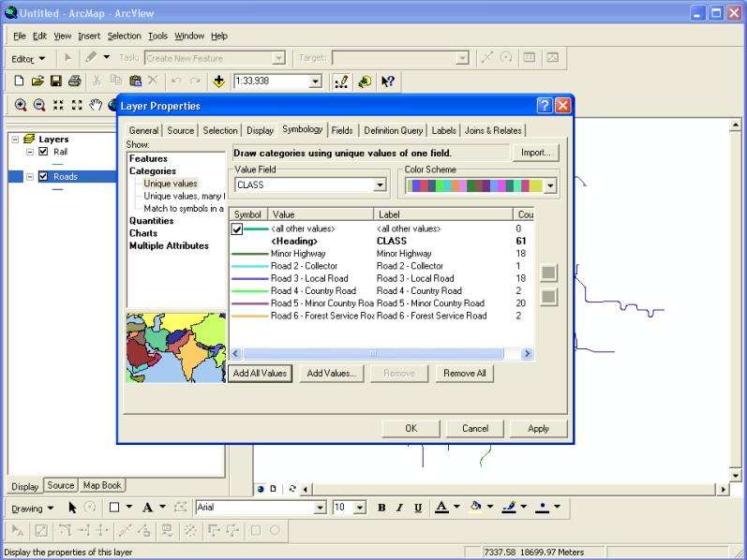Click the Minor Highway line symbol
747x560 pixels.
pyautogui.click(x=249, y=254)
